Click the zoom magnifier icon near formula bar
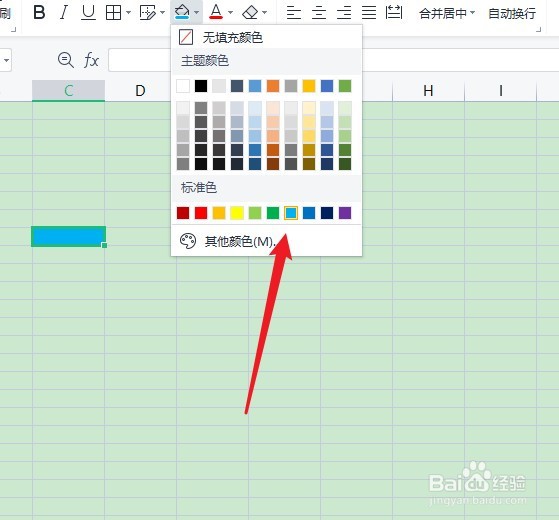The width and height of the screenshot is (559, 520). click(66, 60)
